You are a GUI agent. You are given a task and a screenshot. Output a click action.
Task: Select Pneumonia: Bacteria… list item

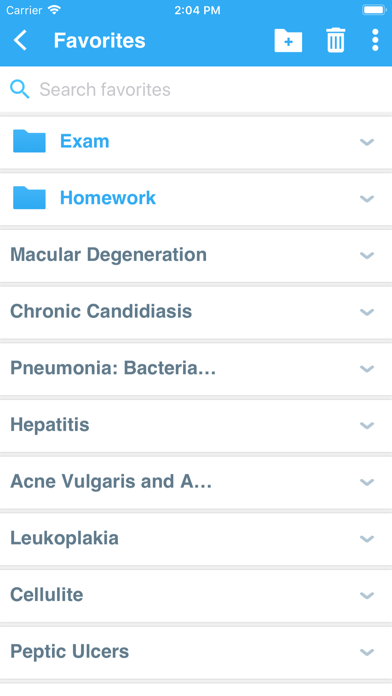point(196,368)
